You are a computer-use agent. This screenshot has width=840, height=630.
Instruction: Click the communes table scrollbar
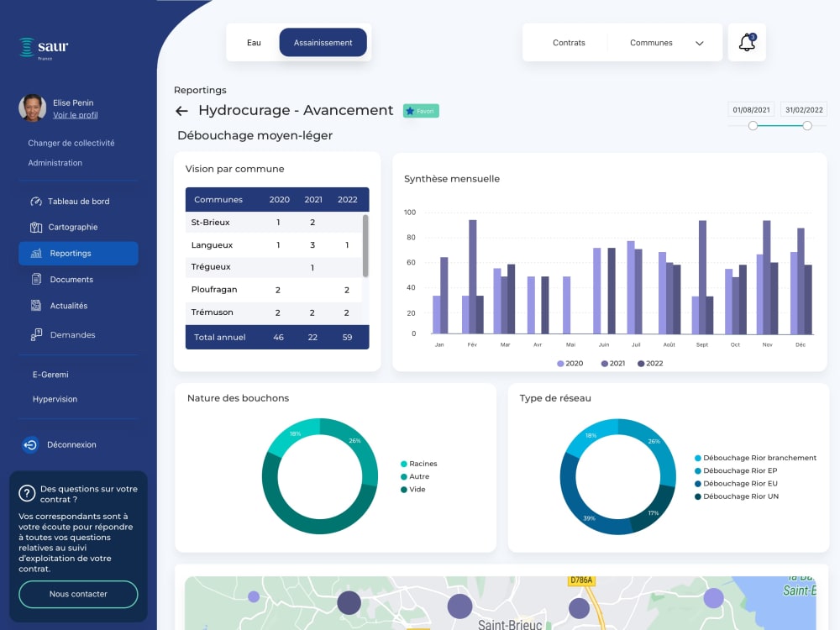tap(365, 245)
